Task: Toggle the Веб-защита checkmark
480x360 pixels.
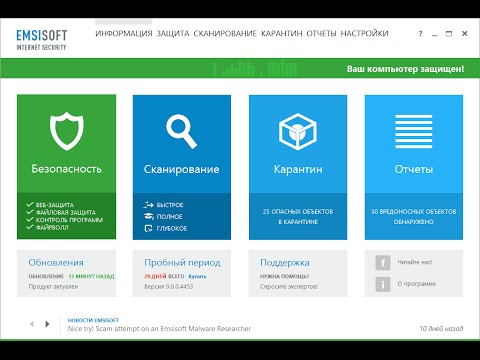Action: click(30, 204)
